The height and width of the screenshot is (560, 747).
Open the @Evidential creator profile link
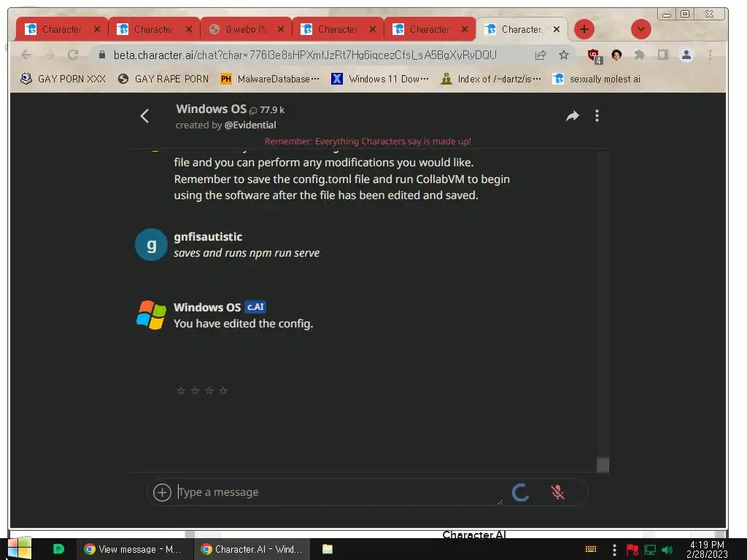250,125
